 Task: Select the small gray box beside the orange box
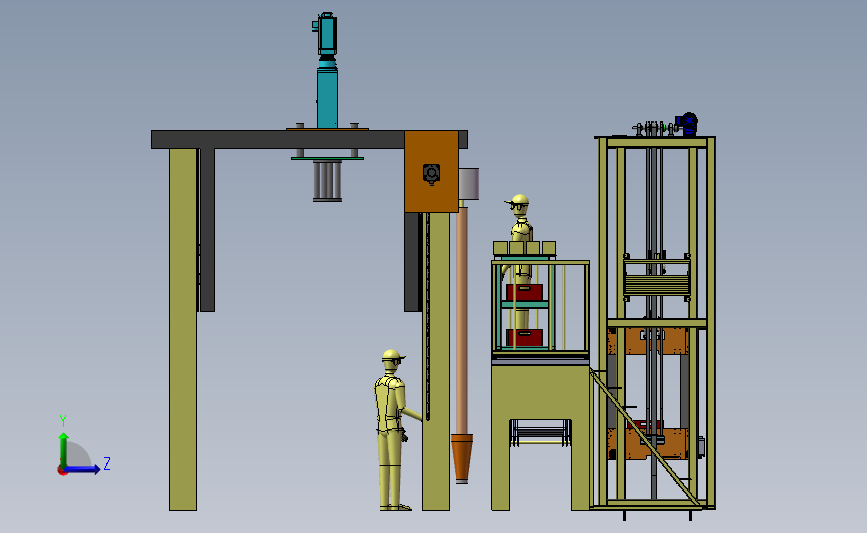(x=469, y=184)
